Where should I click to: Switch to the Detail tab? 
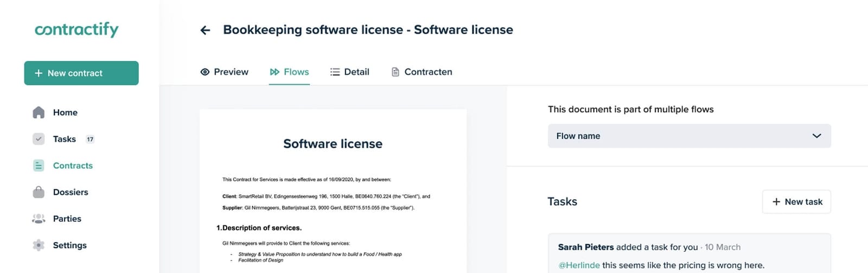coord(350,72)
